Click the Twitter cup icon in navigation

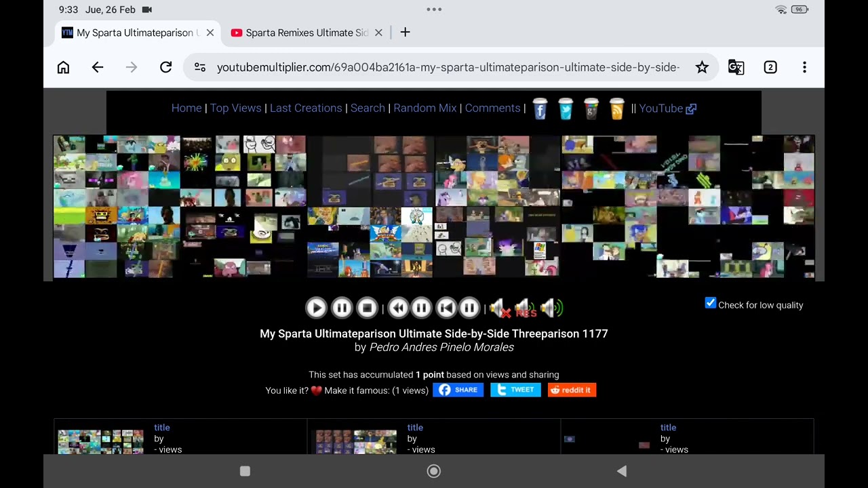pos(566,108)
